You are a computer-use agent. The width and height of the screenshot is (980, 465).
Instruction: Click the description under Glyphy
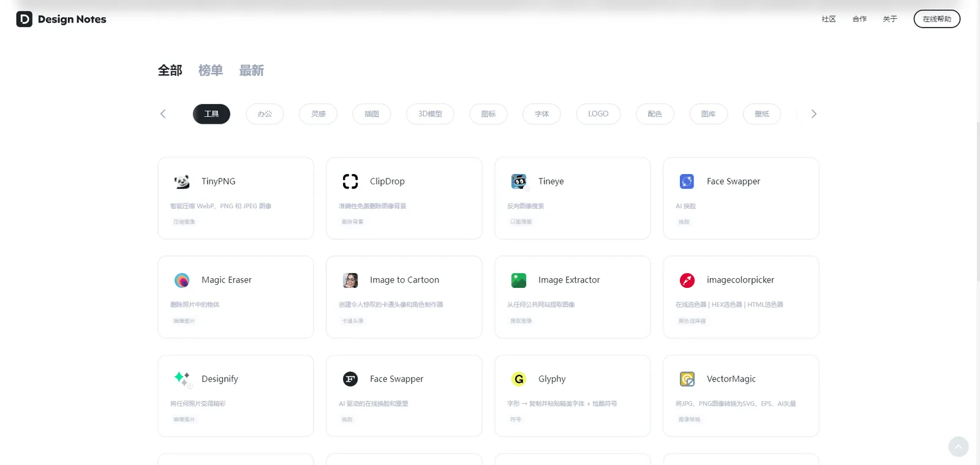point(562,404)
